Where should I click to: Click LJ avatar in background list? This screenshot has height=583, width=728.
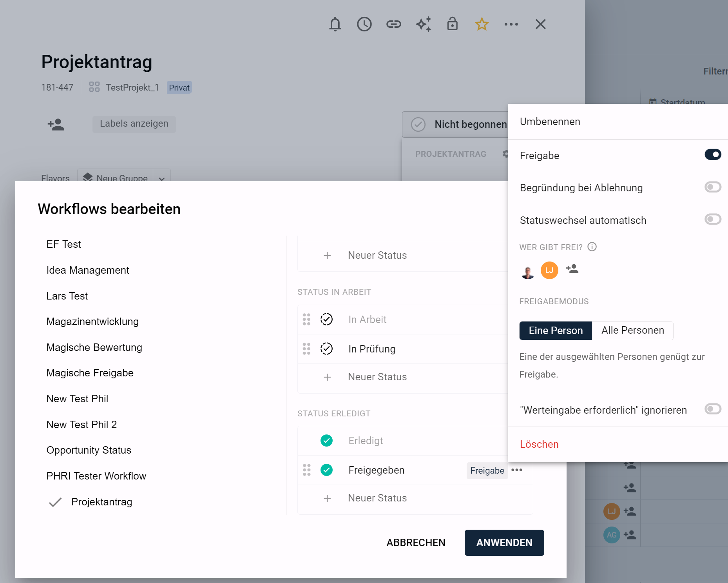tap(612, 511)
